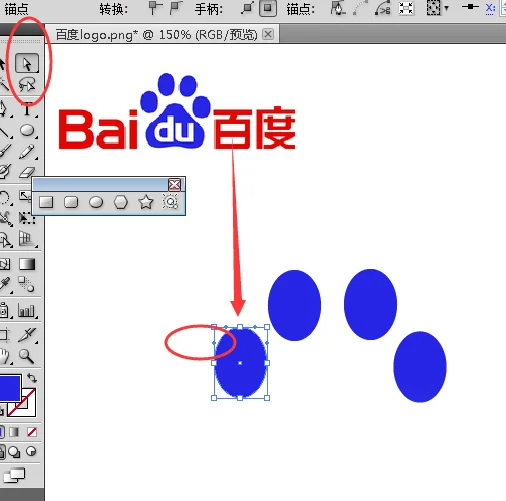Screen dimensions: 506x501
Task: Connect selected end points
Action: point(361,8)
